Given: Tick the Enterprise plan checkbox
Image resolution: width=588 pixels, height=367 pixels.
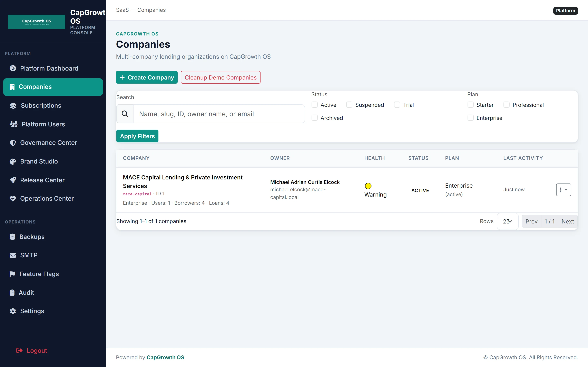Looking at the screenshot, I should [x=470, y=118].
